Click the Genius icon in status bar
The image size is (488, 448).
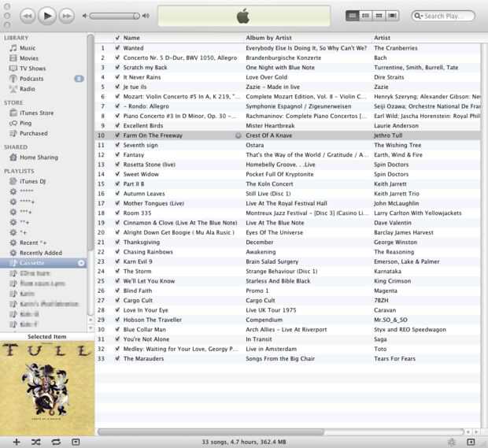(x=452, y=442)
